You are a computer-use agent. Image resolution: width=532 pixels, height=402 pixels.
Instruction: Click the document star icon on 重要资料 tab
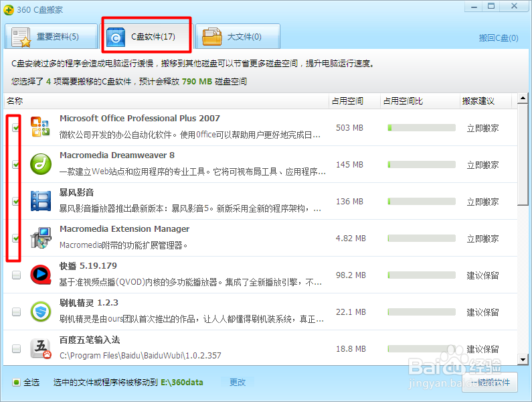(x=21, y=37)
